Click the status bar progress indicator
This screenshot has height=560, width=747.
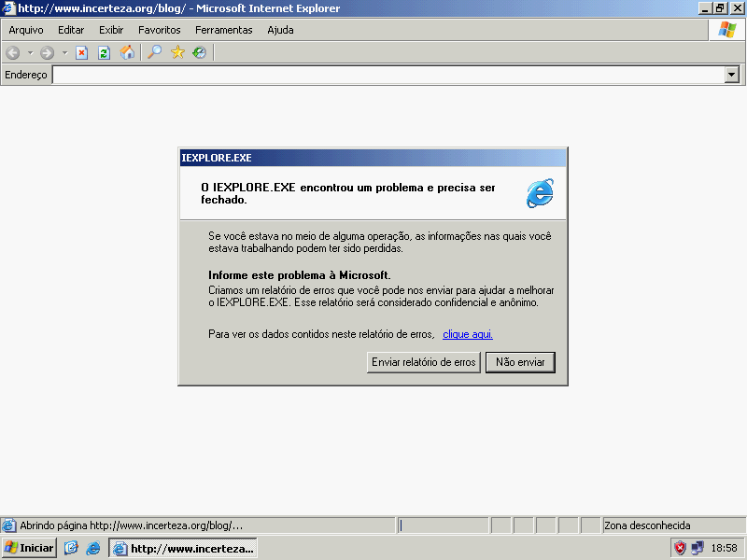coord(443,525)
